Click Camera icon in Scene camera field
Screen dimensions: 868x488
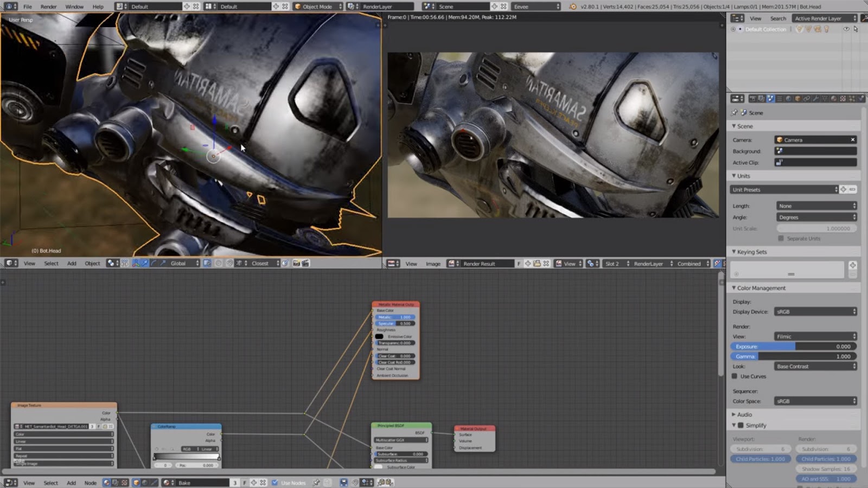(780, 140)
